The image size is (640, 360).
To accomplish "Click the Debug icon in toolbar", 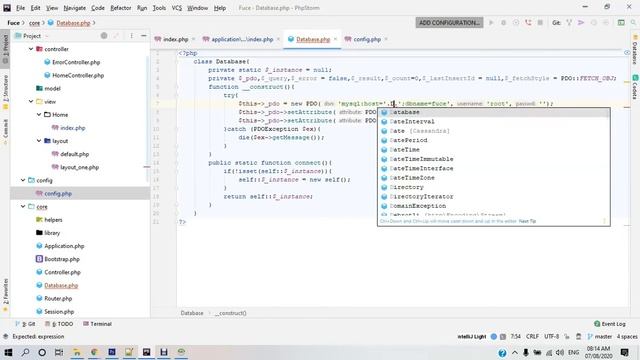I will pos(503,22).
